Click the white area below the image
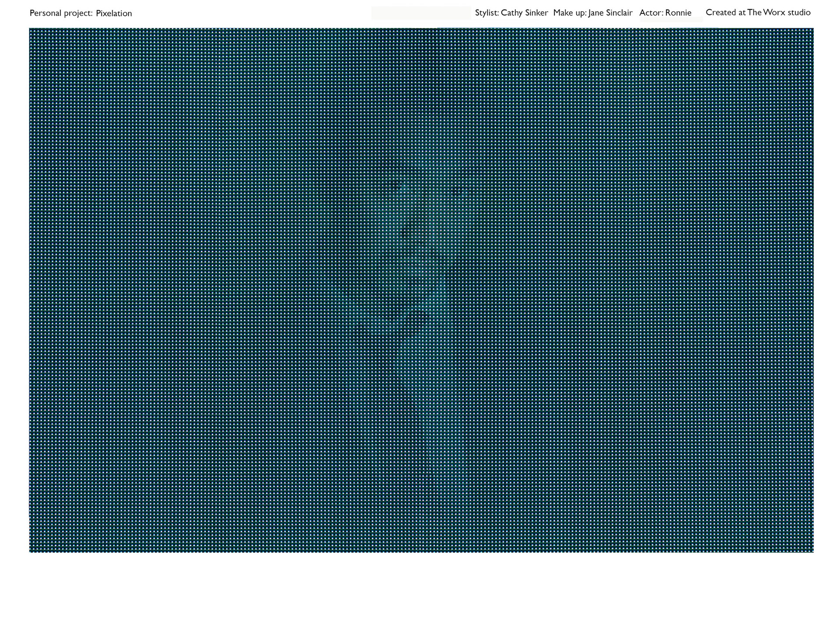Viewport: 840px width, 621px height. tap(420, 586)
